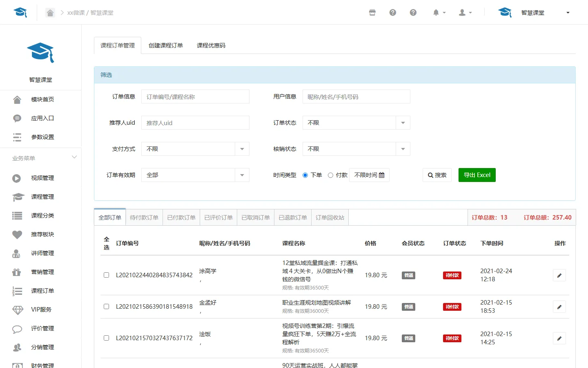Open 不限时间 date picker
Viewport: 588px width, 368px height.
pyautogui.click(x=369, y=175)
